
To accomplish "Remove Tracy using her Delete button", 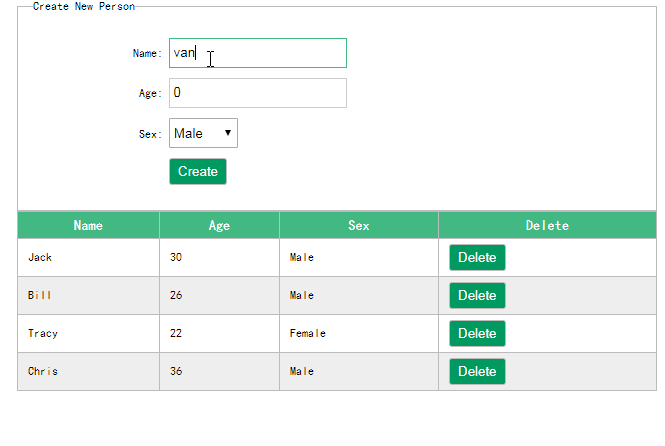I will coord(477,333).
